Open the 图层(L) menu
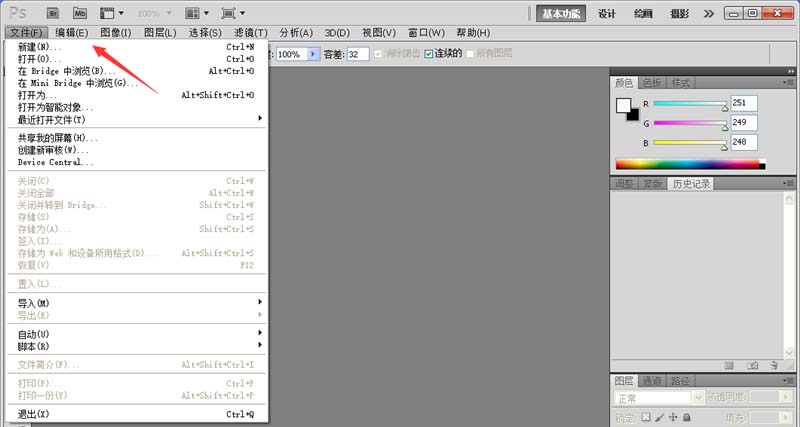Screen dimensions: 800x427 pos(160,33)
